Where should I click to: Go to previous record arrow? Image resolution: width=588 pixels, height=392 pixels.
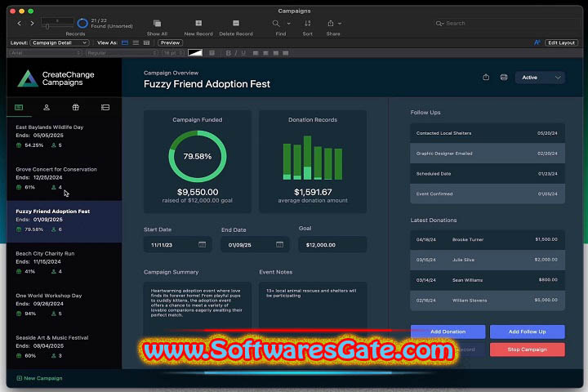tap(19, 23)
